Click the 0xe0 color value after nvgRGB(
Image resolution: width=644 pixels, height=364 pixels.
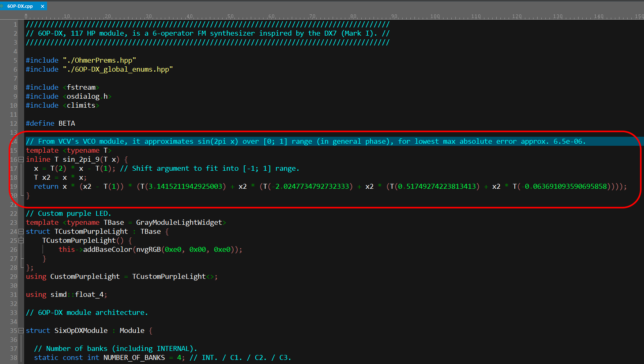[x=173, y=250]
